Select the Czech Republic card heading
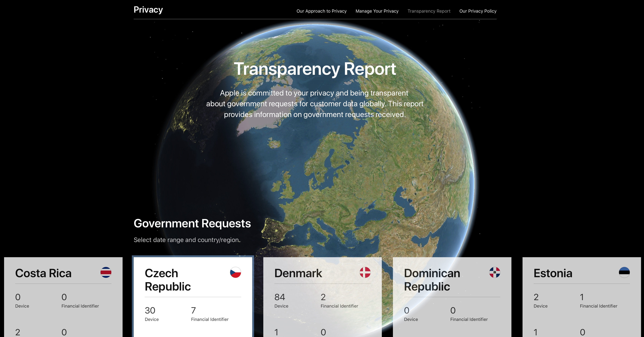Viewport: 644px width, 337px height. (168, 280)
